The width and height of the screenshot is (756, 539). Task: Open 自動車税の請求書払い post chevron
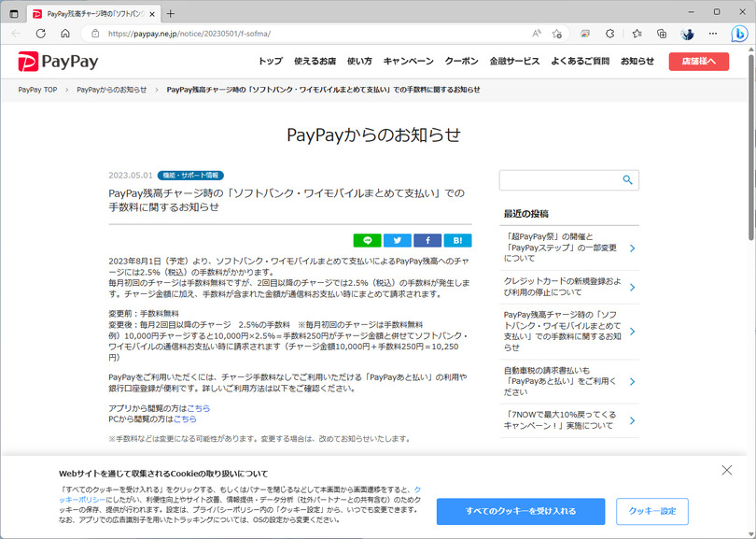(633, 382)
